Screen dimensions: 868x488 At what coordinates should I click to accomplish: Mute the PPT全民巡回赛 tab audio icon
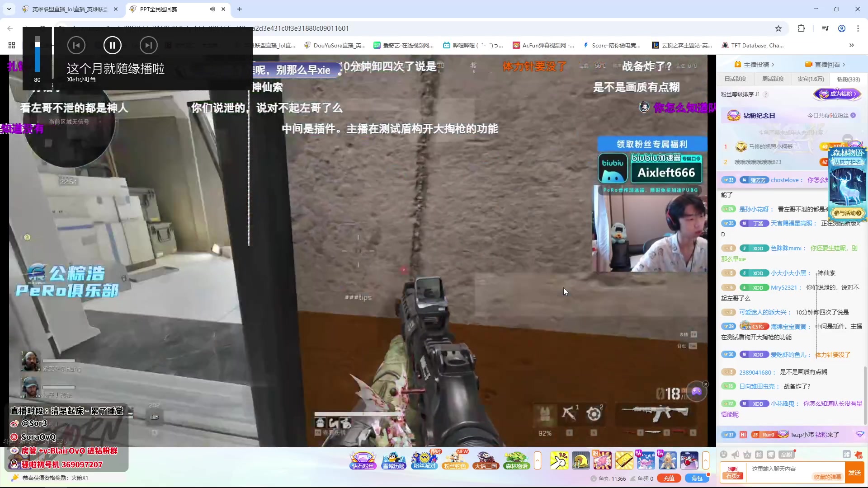[x=212, y=9]
